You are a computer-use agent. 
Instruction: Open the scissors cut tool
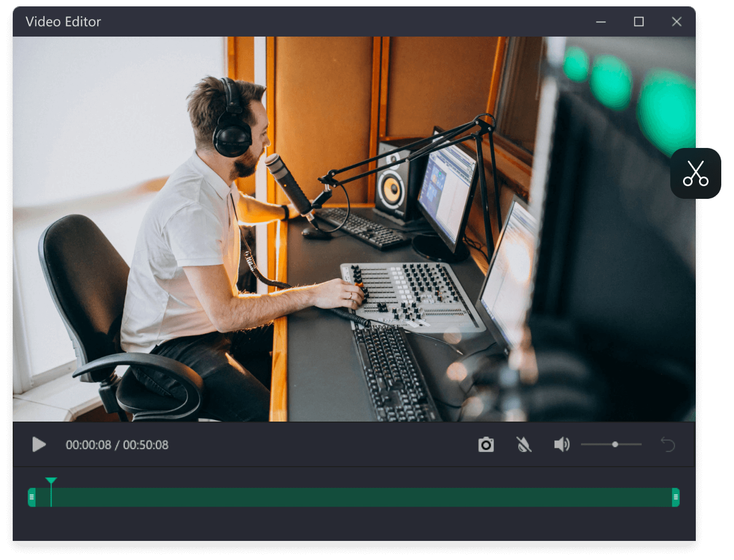(695, 173)
